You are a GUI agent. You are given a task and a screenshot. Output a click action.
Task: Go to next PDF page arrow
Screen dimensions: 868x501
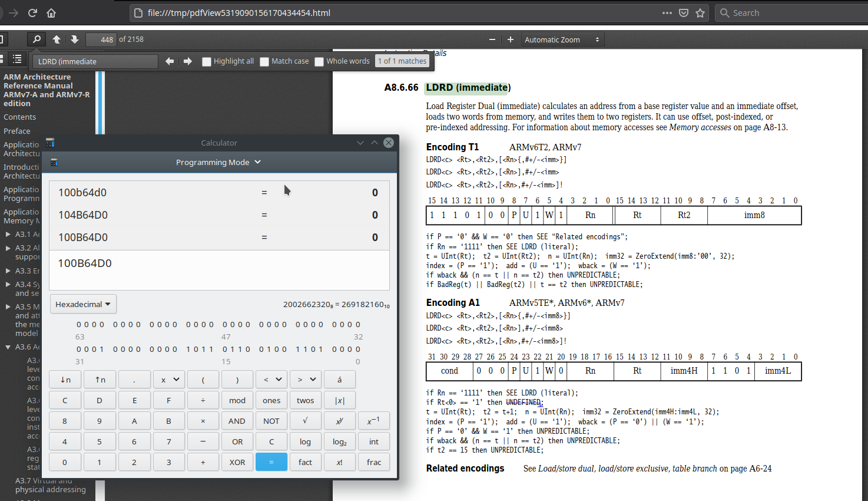(74, 39)
